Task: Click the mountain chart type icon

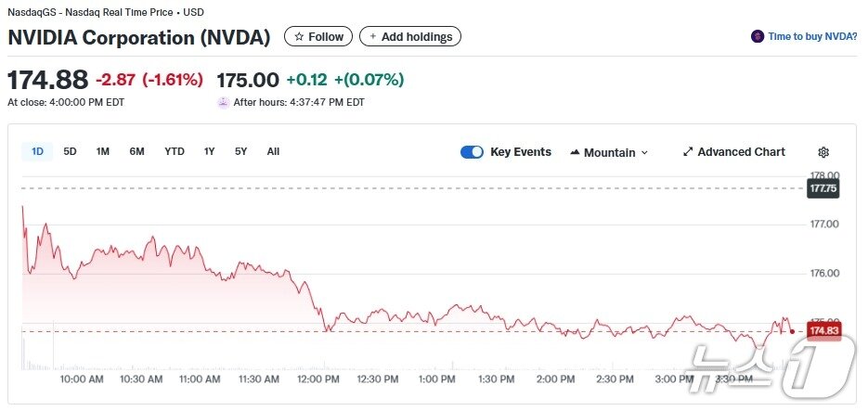Action: pos(575,152)
